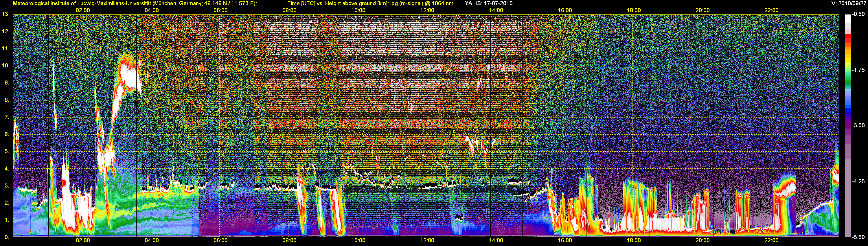868x246 pixels.
Task: Click '18:00' on the upper time axis
Action: (634, 10)
